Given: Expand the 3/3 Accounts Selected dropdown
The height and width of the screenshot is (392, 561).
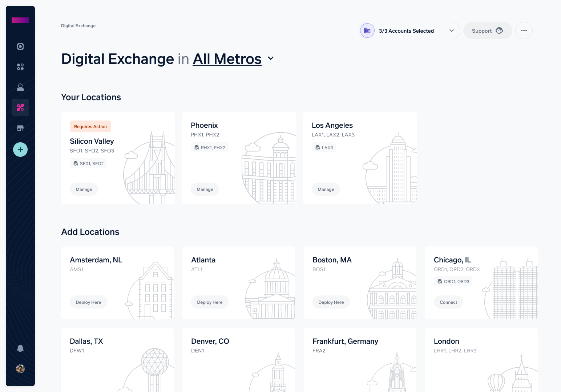Looking at the screenshot, I should 409,30.
